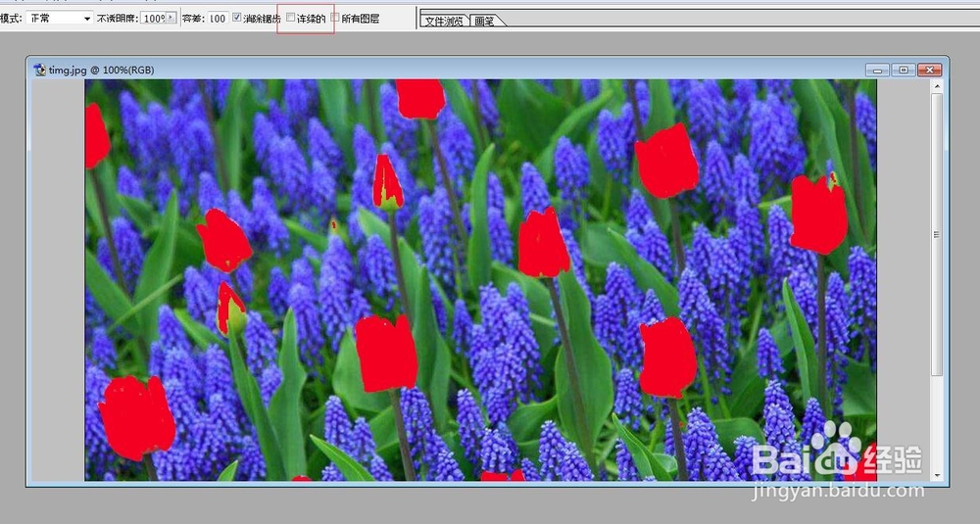This screenshot has height=524, width=980.
Task: Click the timg.jpg @ 100%(RGB) title text
Action: point(101,70)
